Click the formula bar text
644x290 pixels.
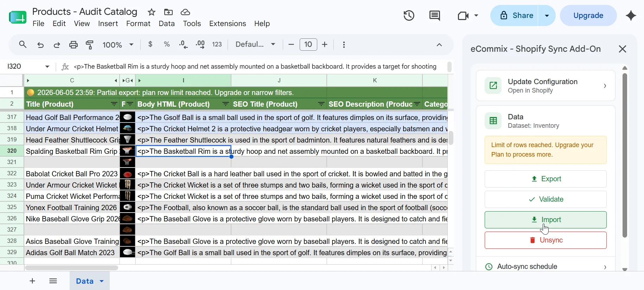tap(255, 67)
